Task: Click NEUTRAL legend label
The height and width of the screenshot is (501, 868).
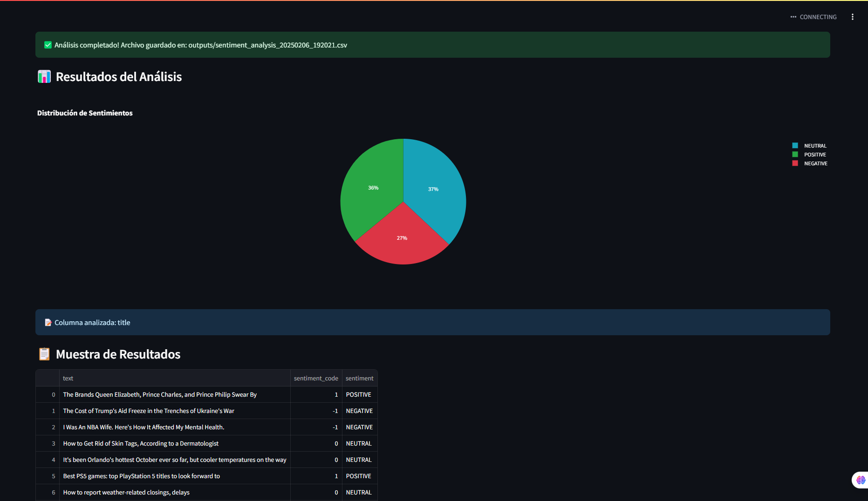Action: pos(815,146)
